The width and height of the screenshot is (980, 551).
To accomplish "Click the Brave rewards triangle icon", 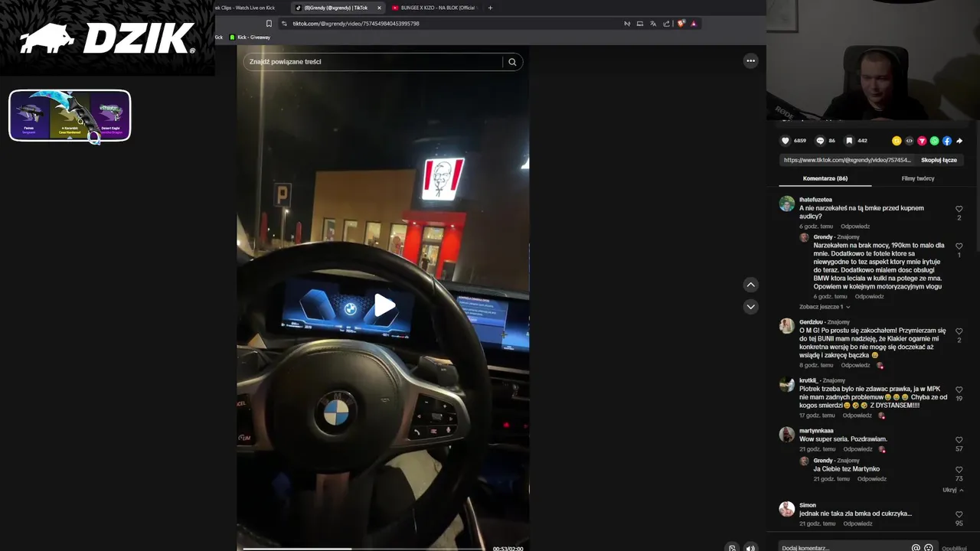I will pos(694,24).
